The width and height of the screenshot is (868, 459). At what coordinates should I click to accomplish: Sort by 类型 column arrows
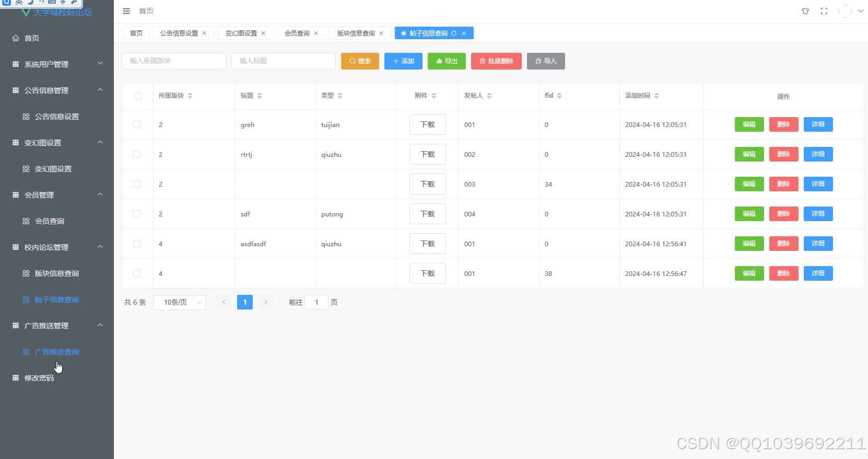click(x=340, y=96)
